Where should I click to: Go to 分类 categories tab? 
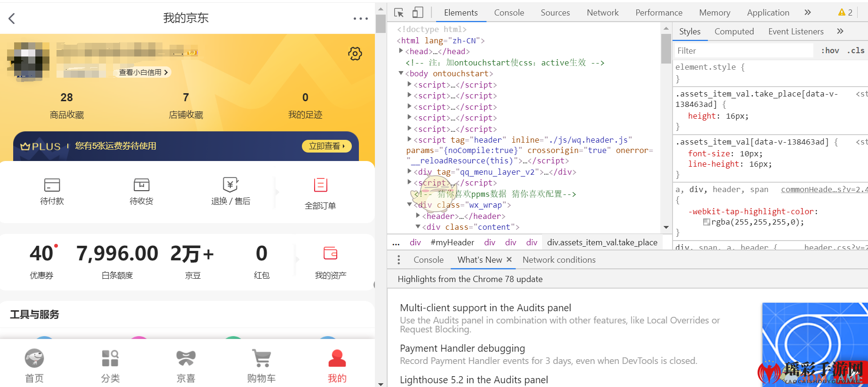[110, 366]
